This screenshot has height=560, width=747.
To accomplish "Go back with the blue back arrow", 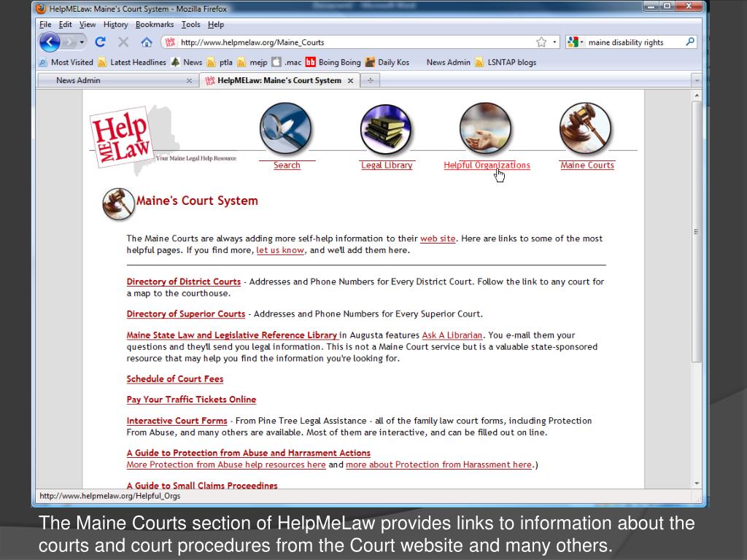I will pyautogui.click(x=50, y=42).
